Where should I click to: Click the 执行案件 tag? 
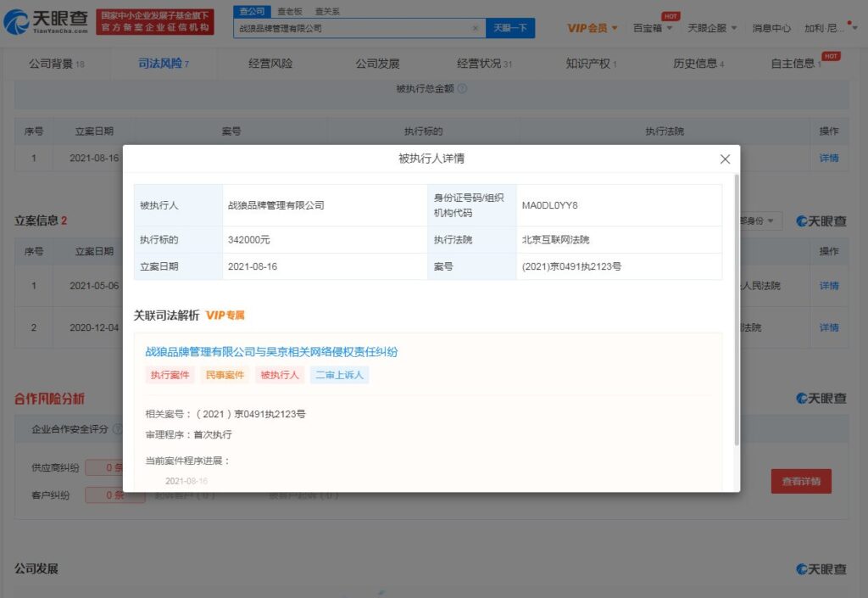[170, 375]
